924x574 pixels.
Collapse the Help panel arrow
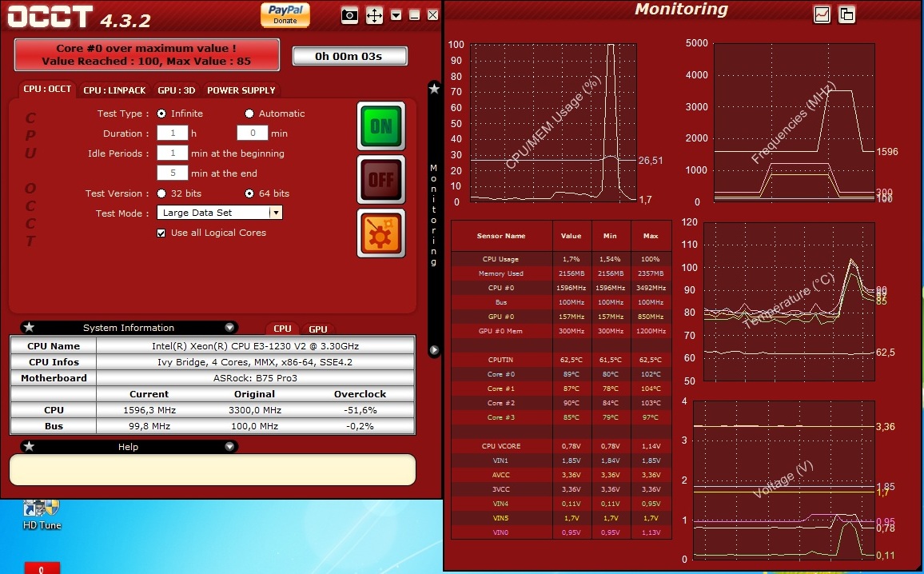(x=230, y=447)
